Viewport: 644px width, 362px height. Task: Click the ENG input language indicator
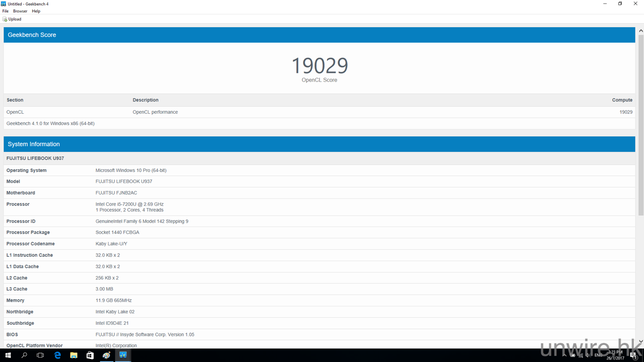pos(598,355)
